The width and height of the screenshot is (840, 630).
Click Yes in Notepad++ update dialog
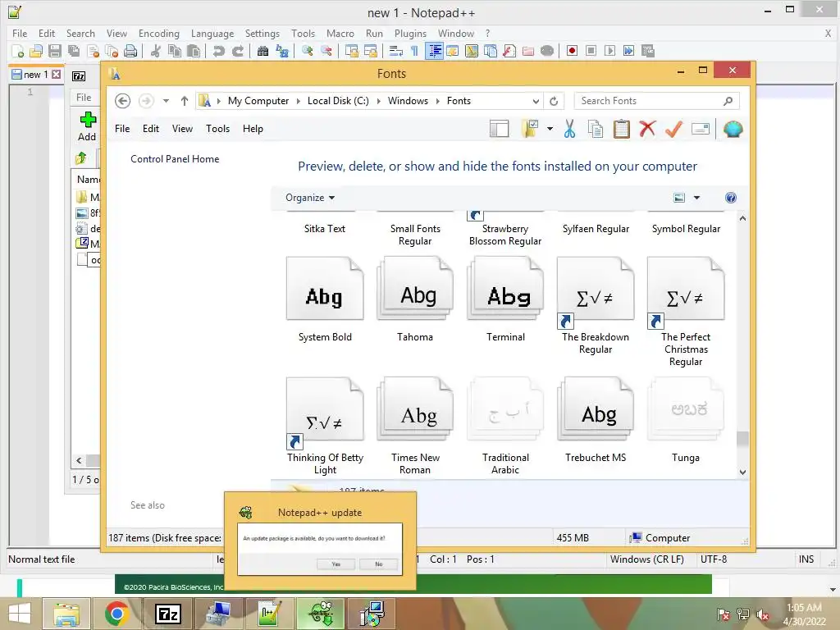pyautogui.click(x=336, y=564)
